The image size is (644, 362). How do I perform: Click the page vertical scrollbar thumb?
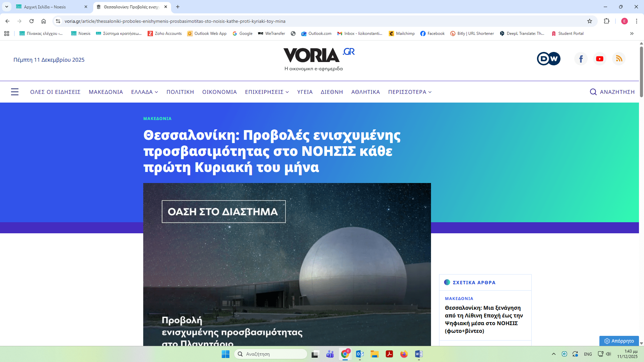coord(641,72)
